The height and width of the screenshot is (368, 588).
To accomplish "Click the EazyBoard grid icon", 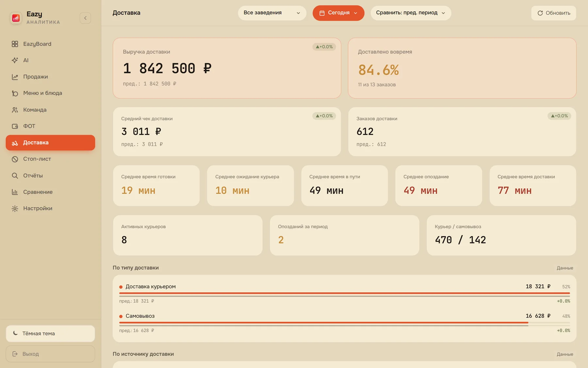I will click(x=15, y=44).
